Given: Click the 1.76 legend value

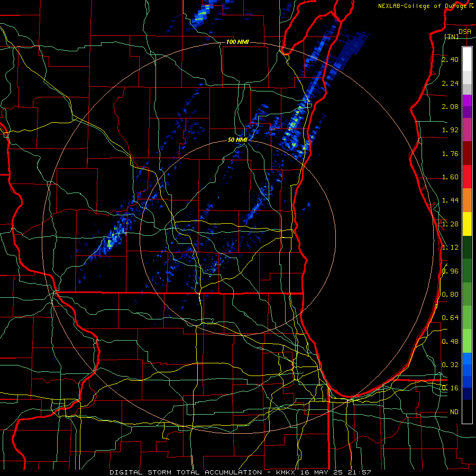Looking at the screenshot, I should (x=450, y=153).
